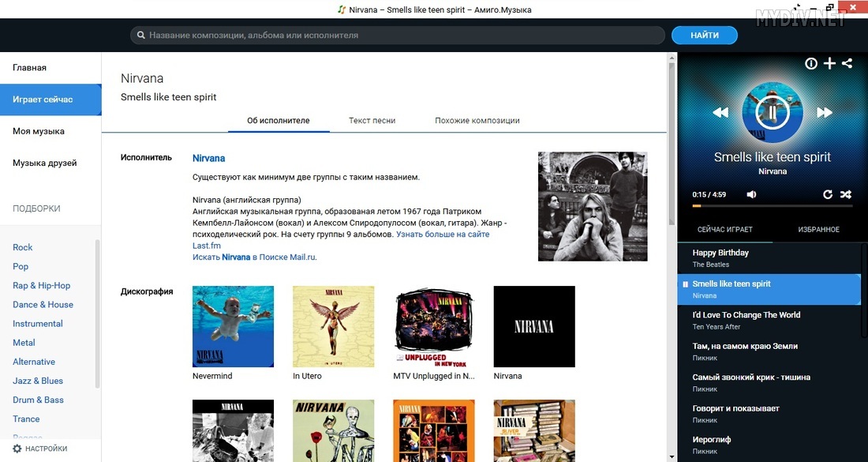The height and width of the screenshot is (462, 868).
Task: Open the Nirvana band photo
Action: [593, 206]
